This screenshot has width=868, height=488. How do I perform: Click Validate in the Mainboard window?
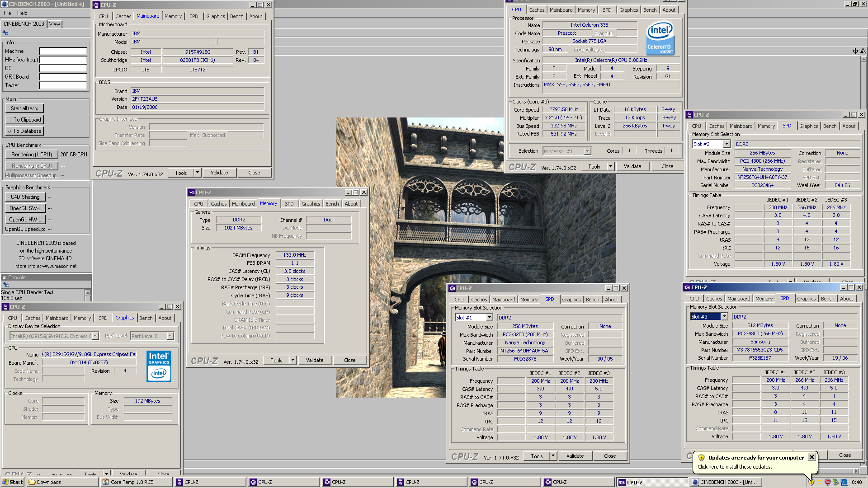[219, 173]
